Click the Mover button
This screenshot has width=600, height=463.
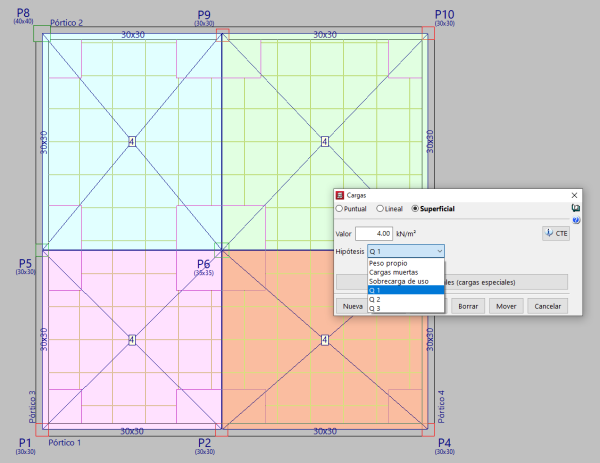[x=506, y=306]
